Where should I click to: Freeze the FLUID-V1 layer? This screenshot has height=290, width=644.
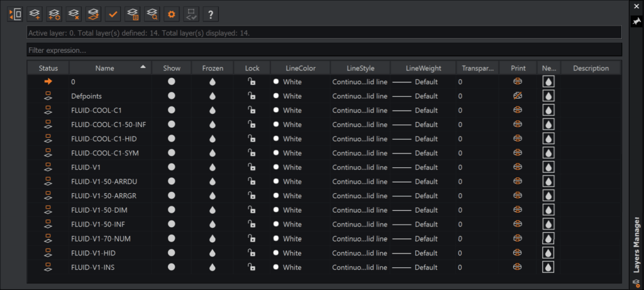click(213, 167)
